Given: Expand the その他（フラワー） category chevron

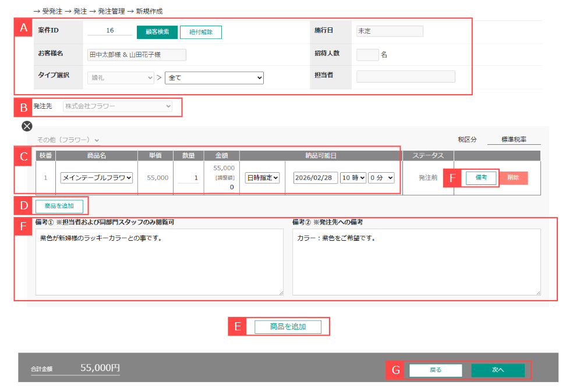Looking at the screenshot, I should 97,140.
